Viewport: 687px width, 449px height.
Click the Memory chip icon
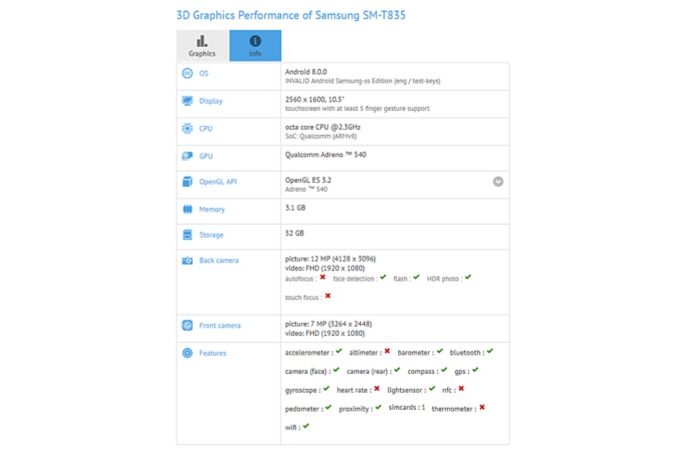(187, 209)
